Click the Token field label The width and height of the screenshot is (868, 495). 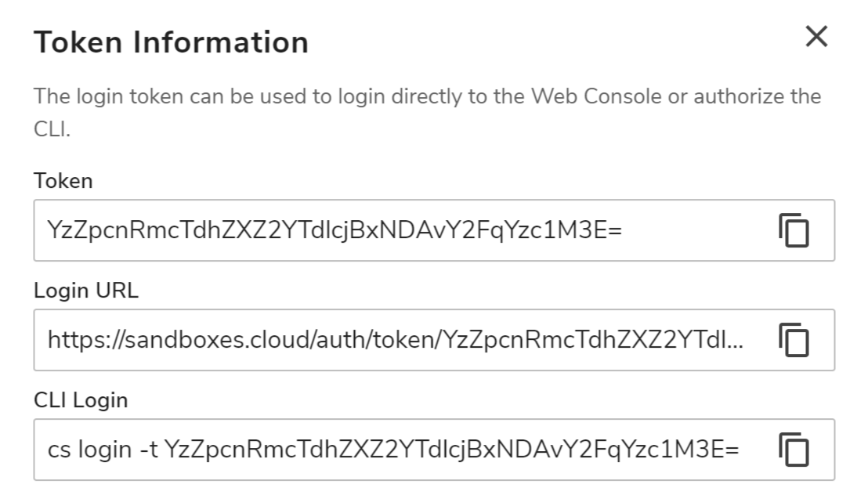(x=63, y=181)
